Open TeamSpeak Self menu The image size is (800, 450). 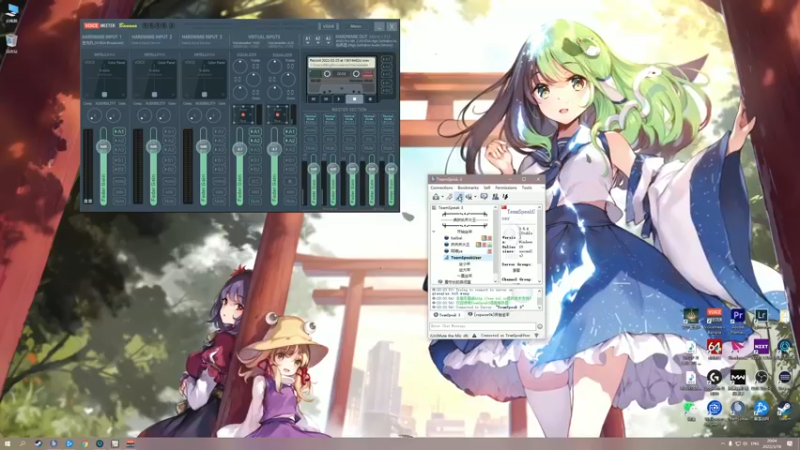487,188
